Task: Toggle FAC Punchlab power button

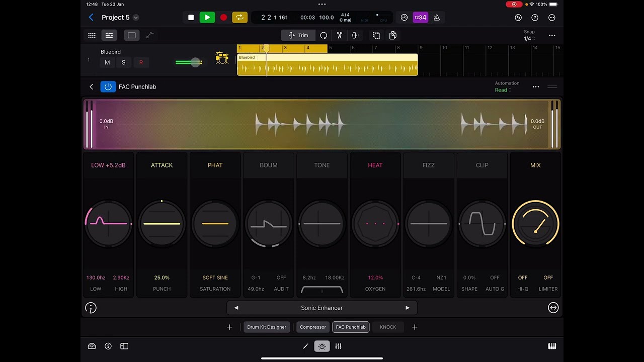Action: tap(108, 86)
